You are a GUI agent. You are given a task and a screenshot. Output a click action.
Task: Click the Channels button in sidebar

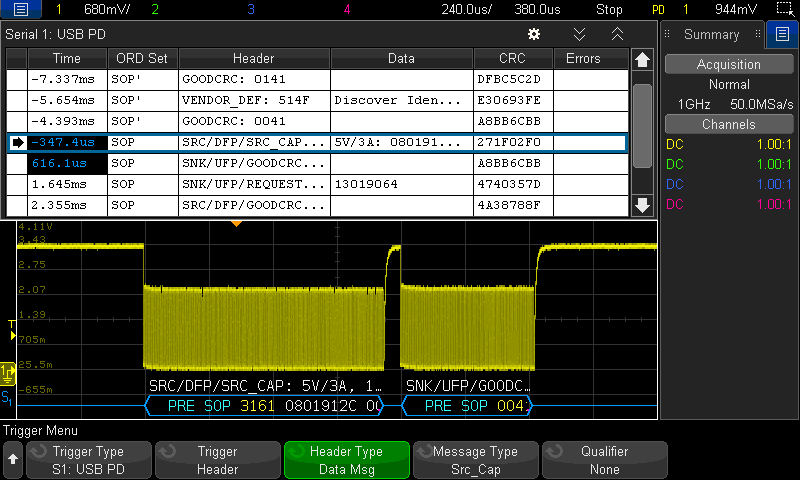728,125
